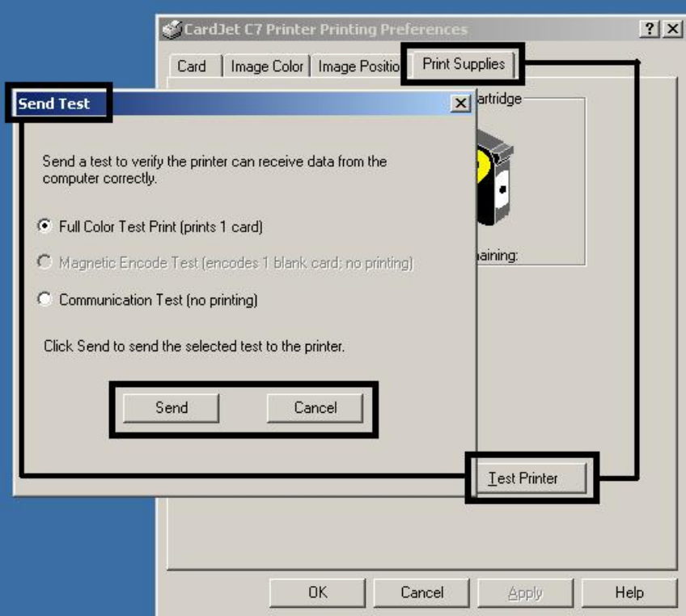
Task: Cancel the Send Test dialog
Action: pyautogui.click(x=315, y=408)
